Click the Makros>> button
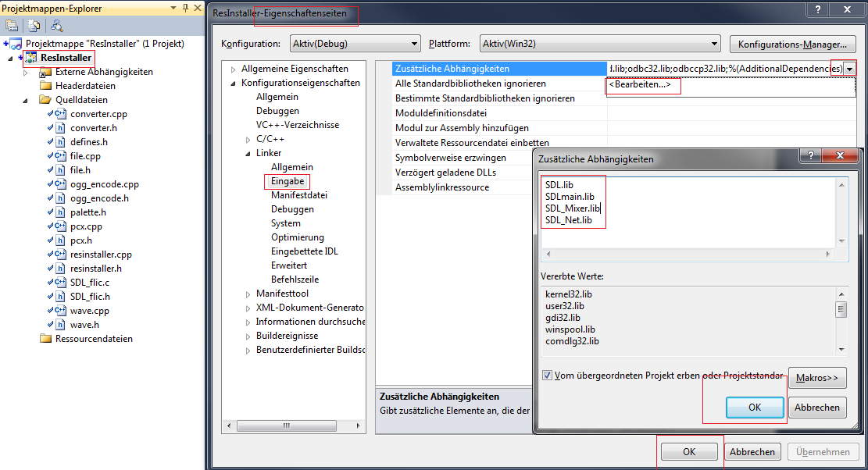868x470 pixels. [816, 378]
